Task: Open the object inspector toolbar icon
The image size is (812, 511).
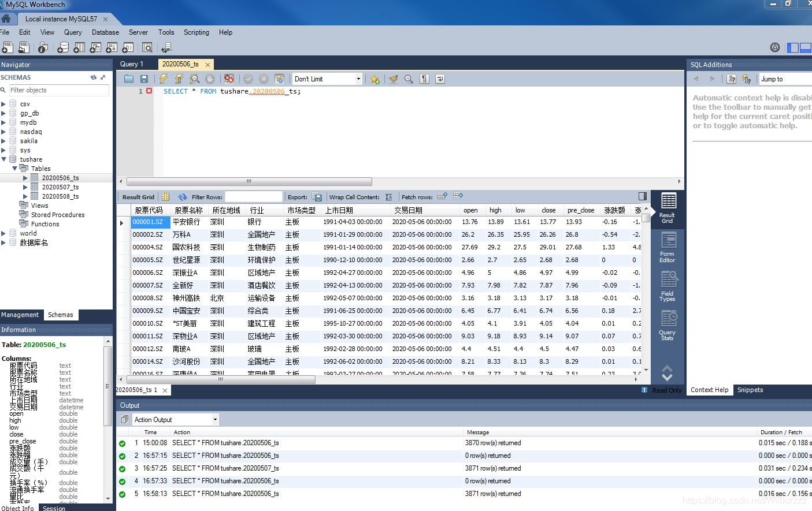Action: point(43,47)
